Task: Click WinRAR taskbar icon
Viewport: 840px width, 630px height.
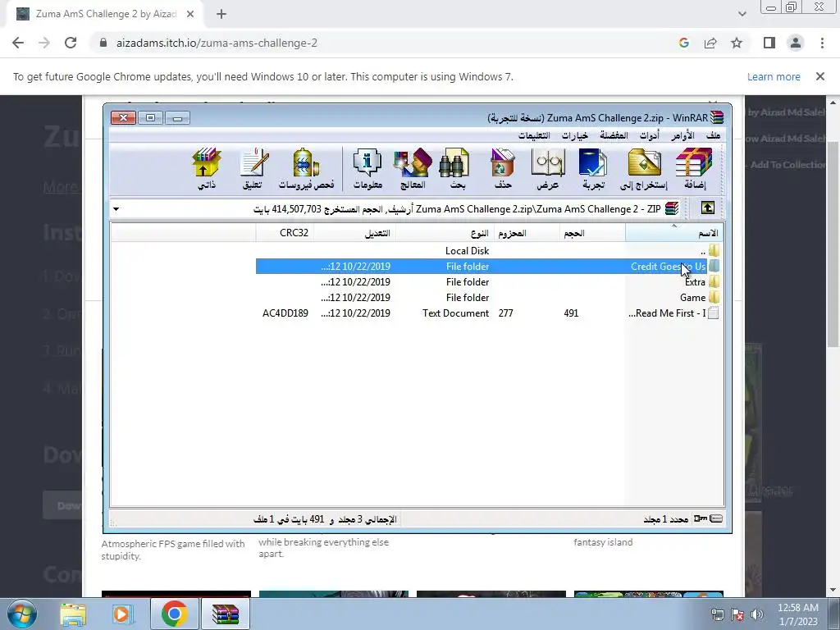Action: click(225, 614)
